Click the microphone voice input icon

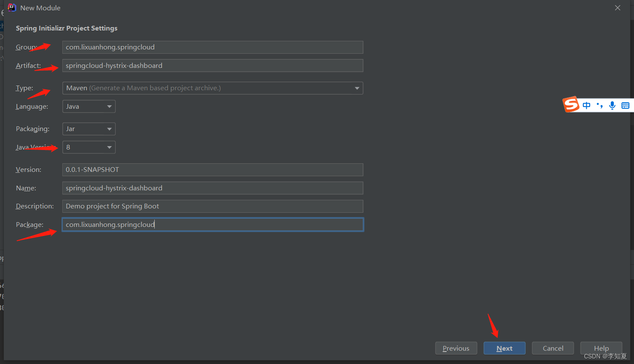(613, 105)
